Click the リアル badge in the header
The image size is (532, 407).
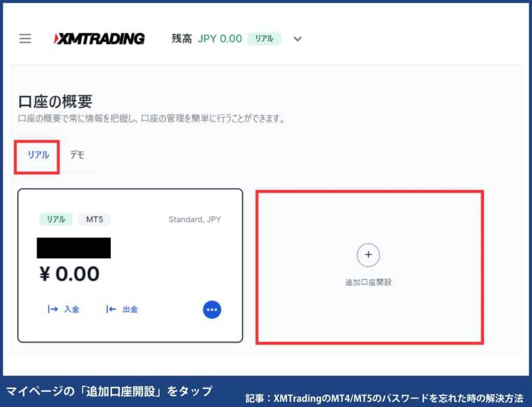pyautogui.click(x=264, y=38)
